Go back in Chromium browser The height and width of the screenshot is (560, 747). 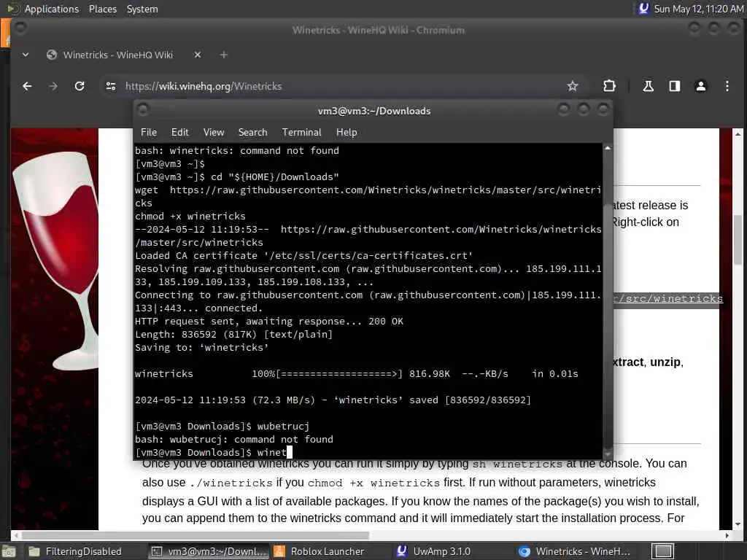coord(27,86)
